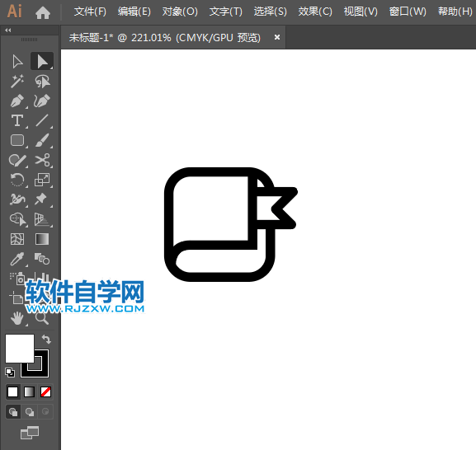The height and width of the screenshot is (450, 476).
Task: Open the 文件(F) menu
Action: pyautogui.click(x=90, y=12)
